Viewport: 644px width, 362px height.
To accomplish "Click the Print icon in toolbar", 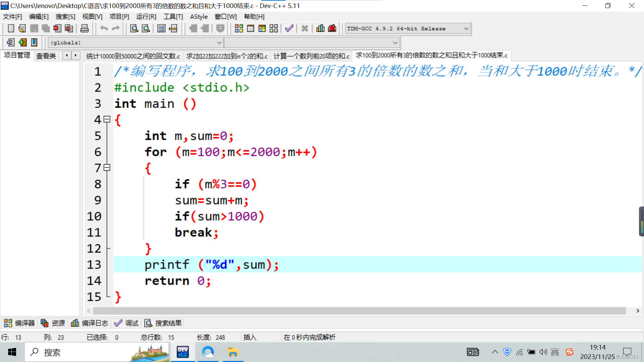I will point(85,28).
